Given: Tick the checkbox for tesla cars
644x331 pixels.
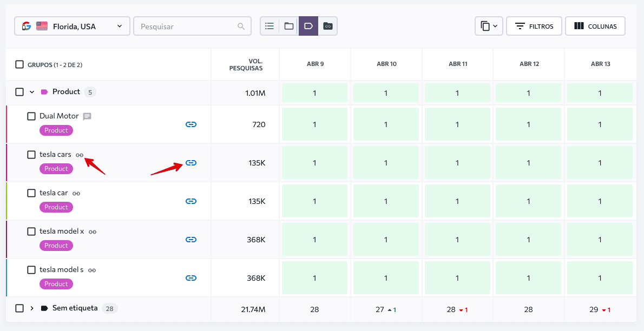Looking at the screenshot, I should (31, 155).
